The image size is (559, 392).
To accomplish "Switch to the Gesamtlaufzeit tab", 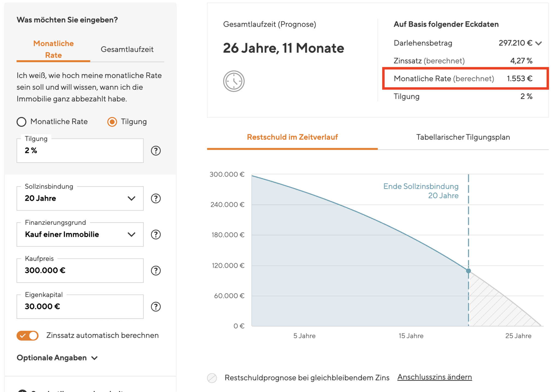I will (x=127, y=49).
